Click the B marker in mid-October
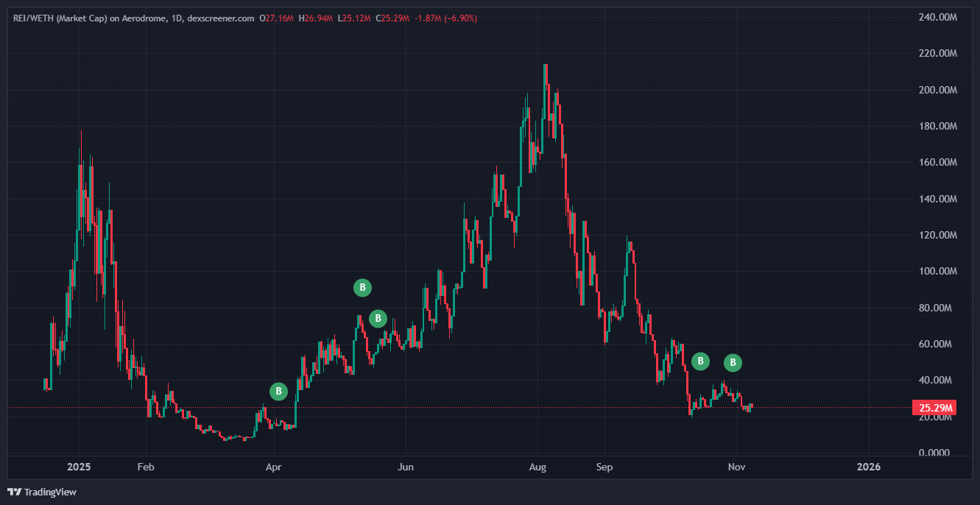Screen dimensions: 980x505 click(x=700, y=361)
